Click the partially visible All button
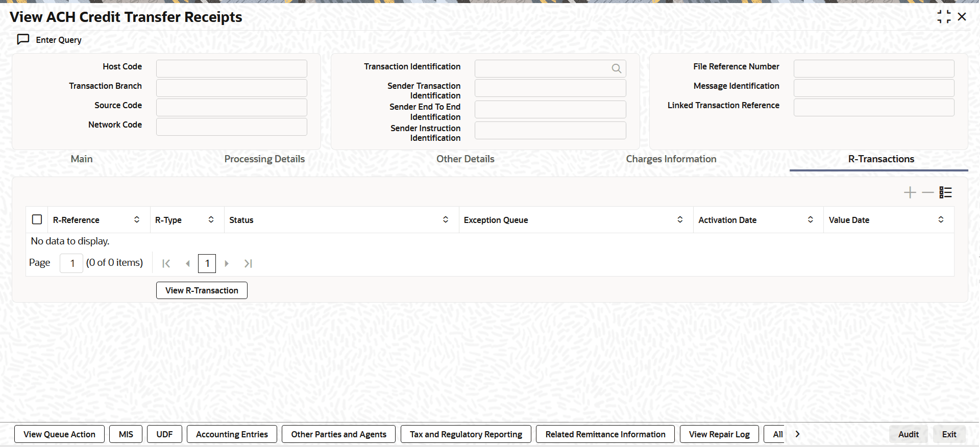Image resolution: width=980 pixels, height=447 pixels. [775, 434]
